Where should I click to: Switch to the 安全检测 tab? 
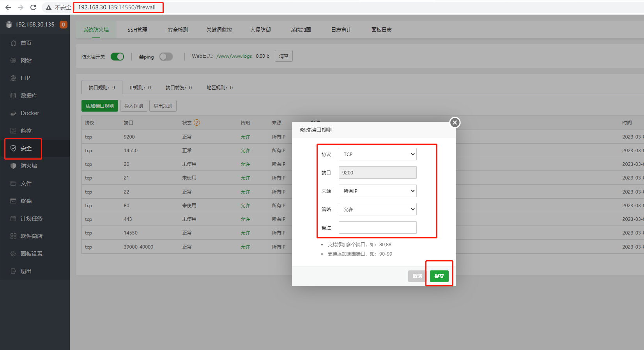(x=178, y=30)
